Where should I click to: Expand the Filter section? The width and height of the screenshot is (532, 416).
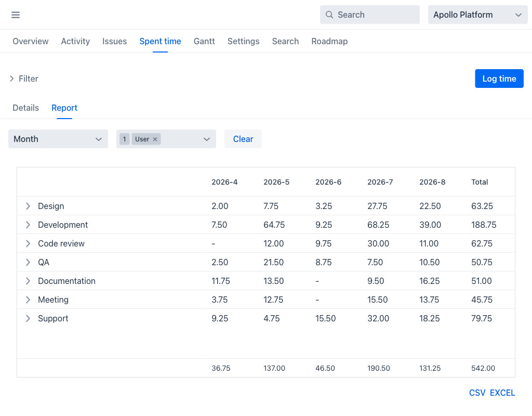pyautogui.click(x=24, y=79)
